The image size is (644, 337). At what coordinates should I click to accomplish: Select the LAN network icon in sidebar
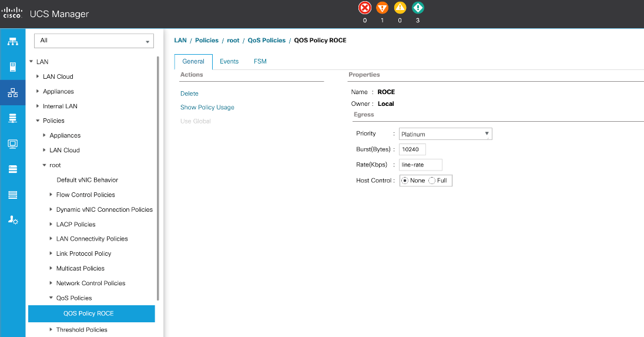coord(13,92)
